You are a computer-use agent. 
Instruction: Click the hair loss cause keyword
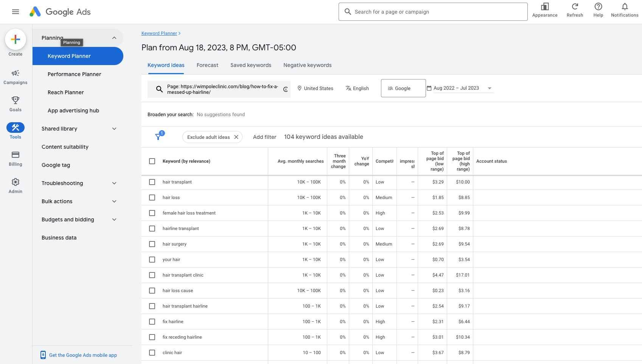[178, 291]
